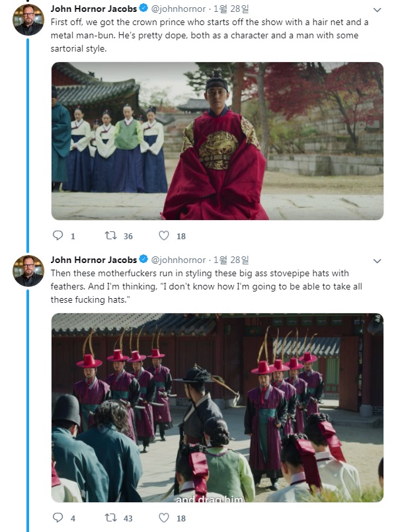Open second tweet's 1월 28일 timestamp
This screenshot has width=398, height=532.
coord(231,260)
